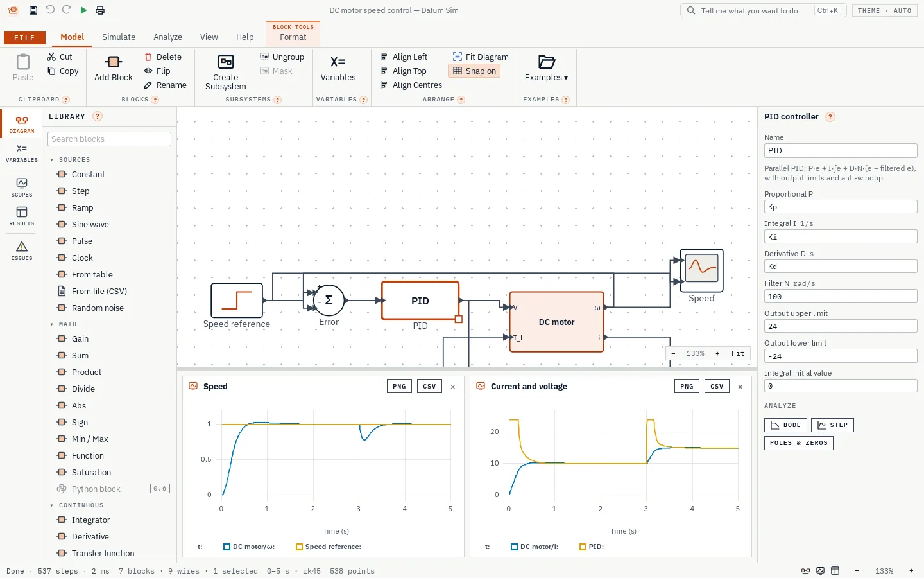This screenshot has height=578, width=924.
Task: Select the Error sum block
Action: (x=329, y=301)
